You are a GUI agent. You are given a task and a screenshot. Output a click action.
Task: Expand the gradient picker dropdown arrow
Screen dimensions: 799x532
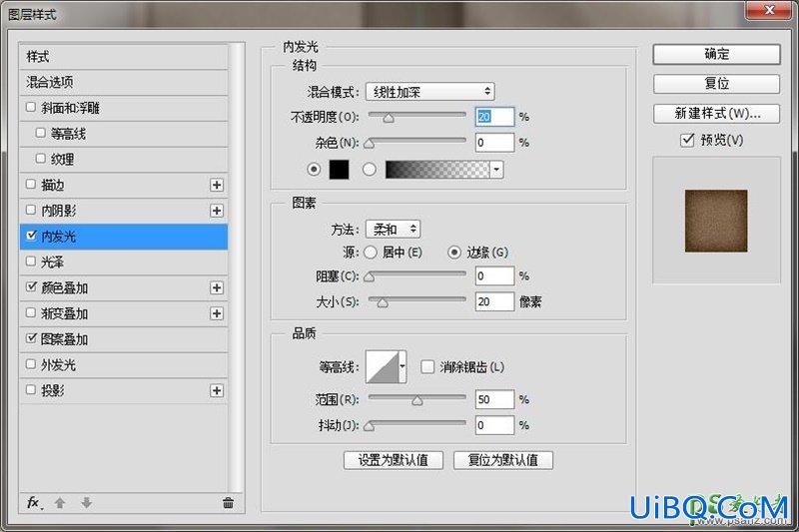pyautogui.click(x=496, y=170)
